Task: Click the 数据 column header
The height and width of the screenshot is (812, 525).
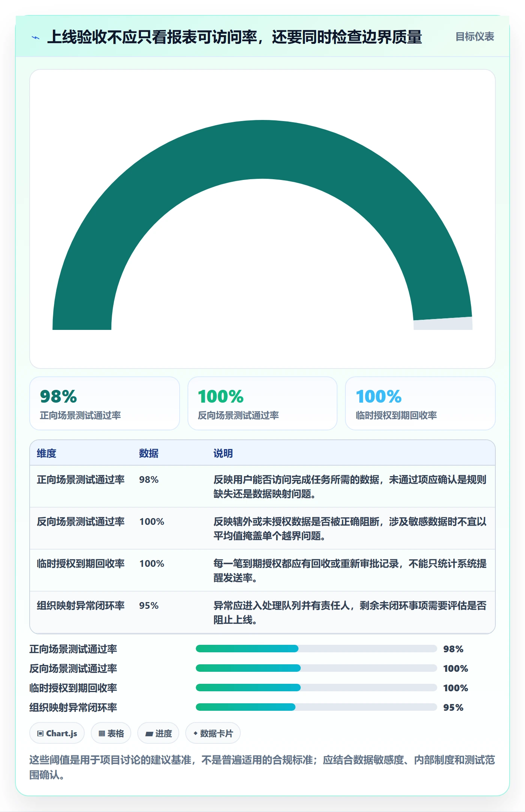Action: click(x=149, y=453)
